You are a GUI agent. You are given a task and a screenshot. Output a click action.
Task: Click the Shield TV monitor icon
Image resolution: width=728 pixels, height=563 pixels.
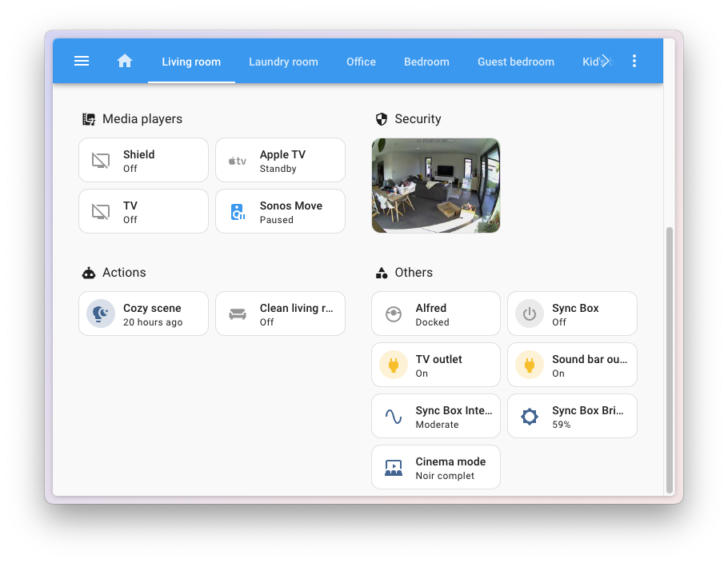(x=100, y=160)
